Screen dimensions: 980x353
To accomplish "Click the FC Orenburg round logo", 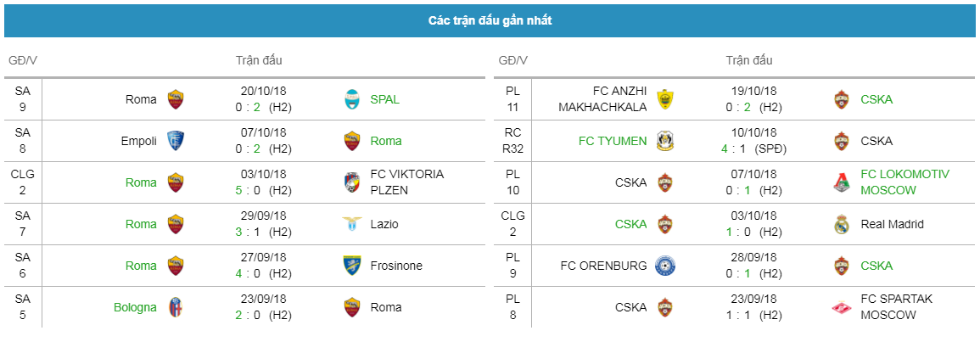I will [x=665, y=266].
